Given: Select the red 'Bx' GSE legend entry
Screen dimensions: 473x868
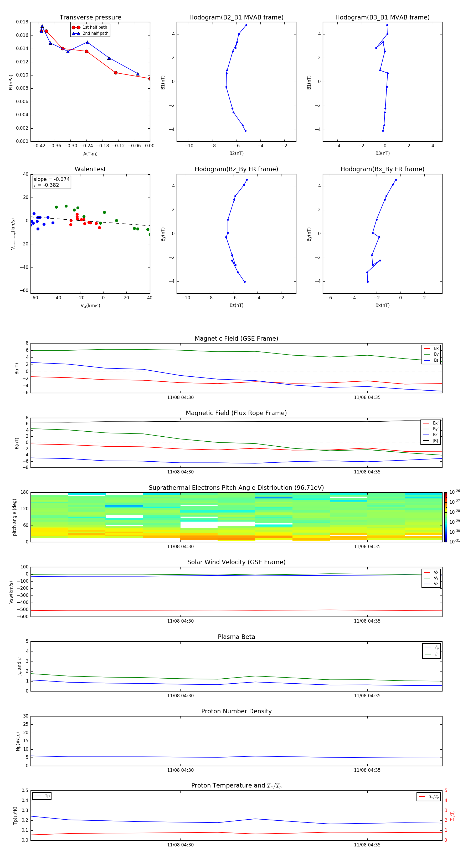Looking at the screenshot, I should point(431,349).
